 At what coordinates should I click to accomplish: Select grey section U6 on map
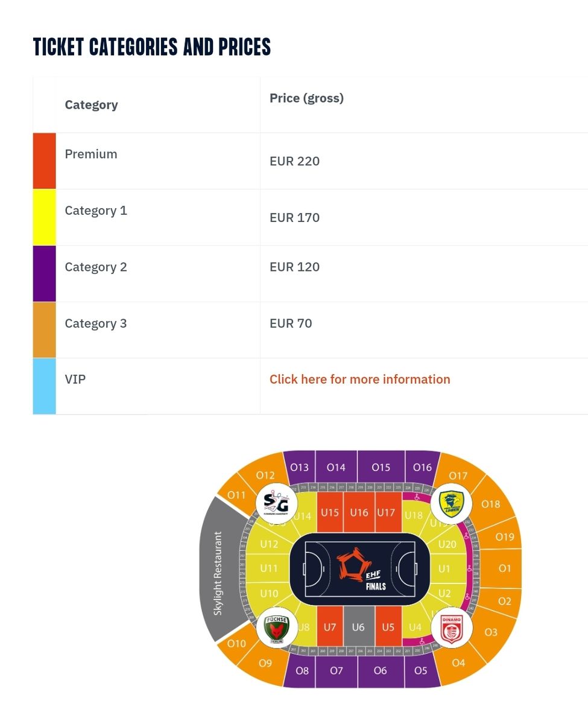pyautogui.click(x=358, y=627)
